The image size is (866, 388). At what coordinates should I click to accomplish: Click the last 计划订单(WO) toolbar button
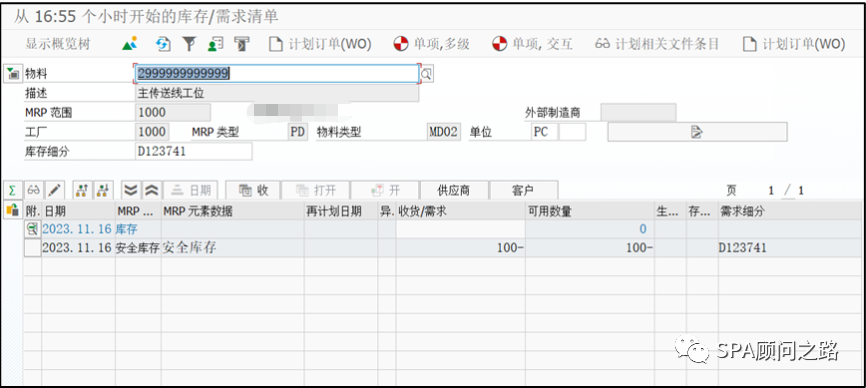click(794, 44)
